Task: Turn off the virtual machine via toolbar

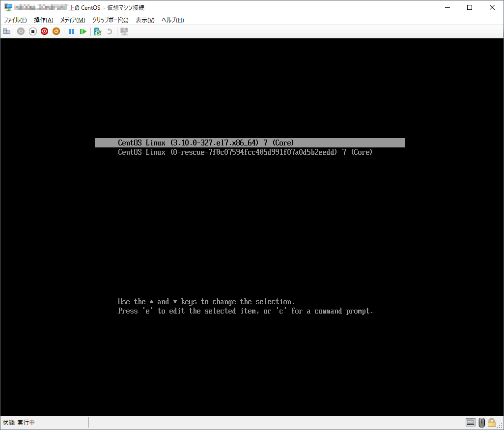Action: [33, 31]
